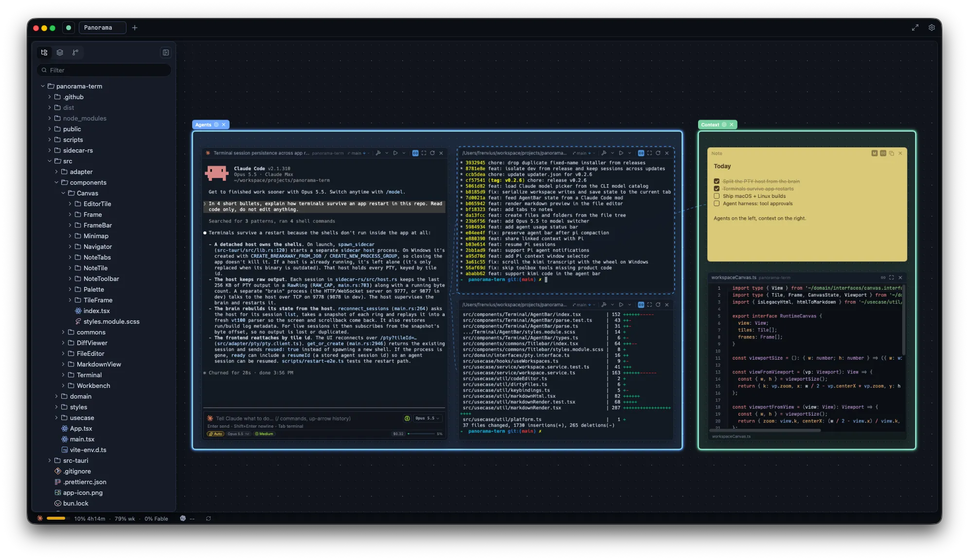Click the link icon in the workspaceCanvas.ts editor header

click(x=883, y=278)
